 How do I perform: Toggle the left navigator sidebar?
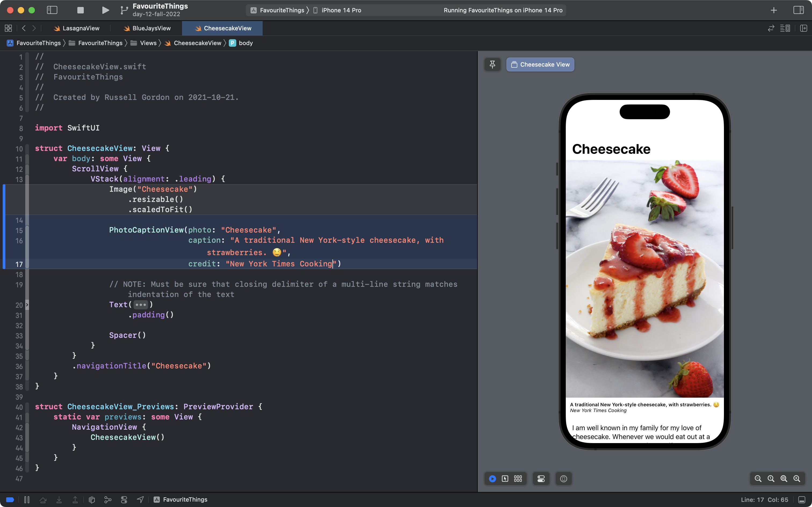pos(52,10)
